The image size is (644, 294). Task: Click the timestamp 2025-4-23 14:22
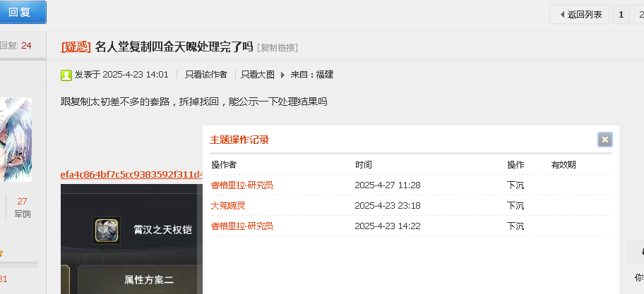click(387, 226)
